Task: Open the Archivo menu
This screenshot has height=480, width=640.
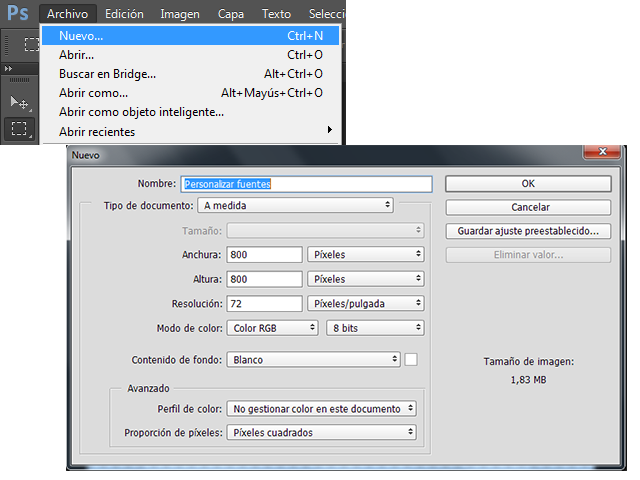Action: [67, 14]
